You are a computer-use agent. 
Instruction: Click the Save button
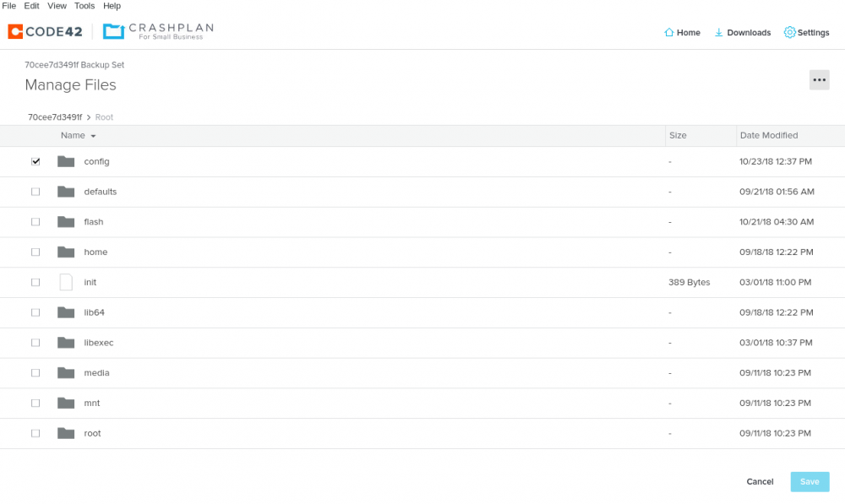[810, 482]
